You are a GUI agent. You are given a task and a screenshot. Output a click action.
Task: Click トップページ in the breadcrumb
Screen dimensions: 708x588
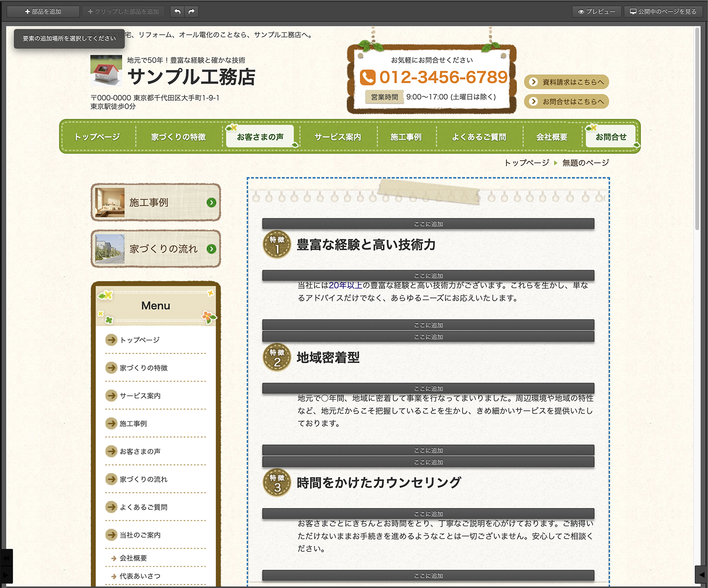tap(527, 163)
